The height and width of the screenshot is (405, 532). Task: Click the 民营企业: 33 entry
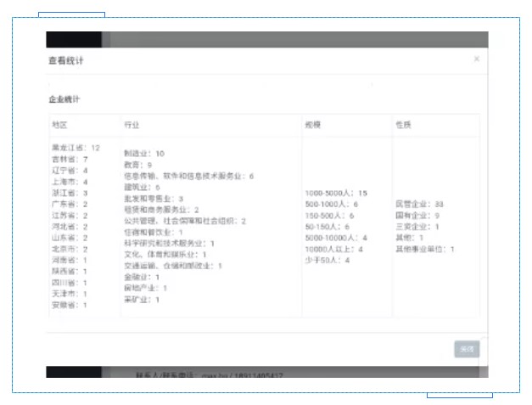coord(419,205)
